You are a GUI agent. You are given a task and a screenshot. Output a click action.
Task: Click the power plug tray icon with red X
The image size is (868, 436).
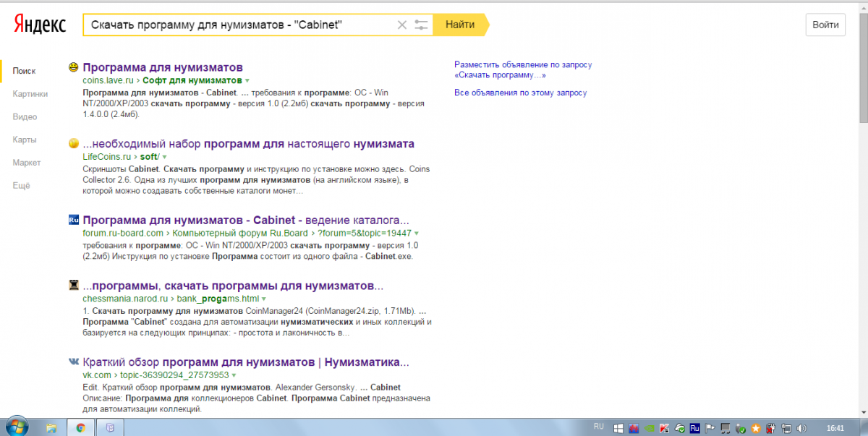pyautogui.click(x=770, y=428)
